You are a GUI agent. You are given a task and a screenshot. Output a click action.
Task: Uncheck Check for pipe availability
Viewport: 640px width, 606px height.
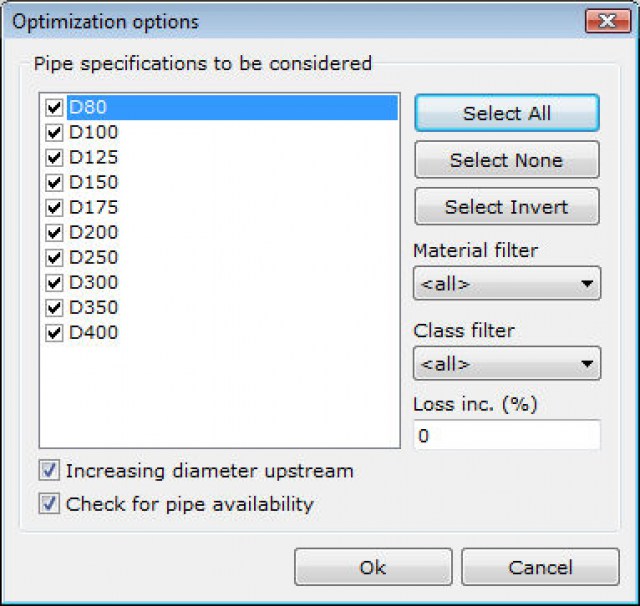tap(49, 504)
